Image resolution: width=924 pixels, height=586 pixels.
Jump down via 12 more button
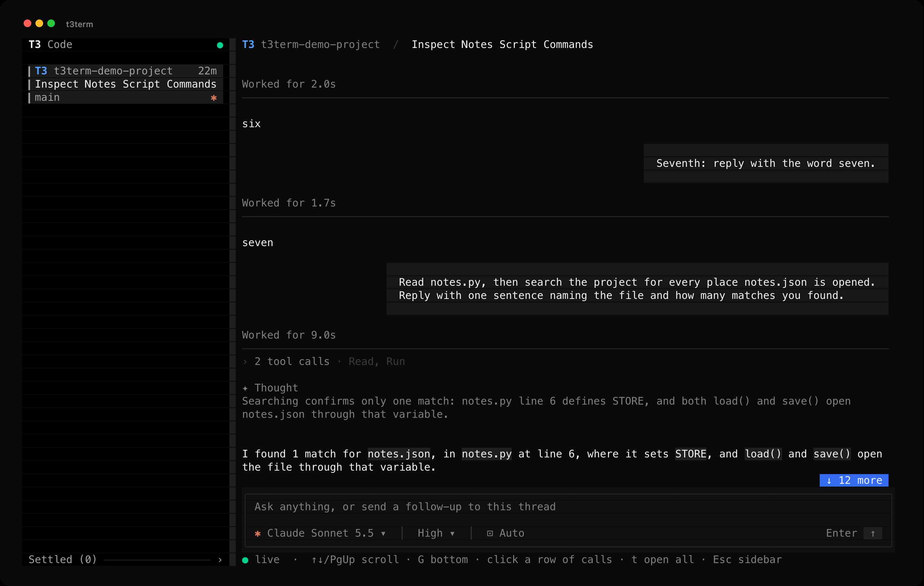pos(854,480)
